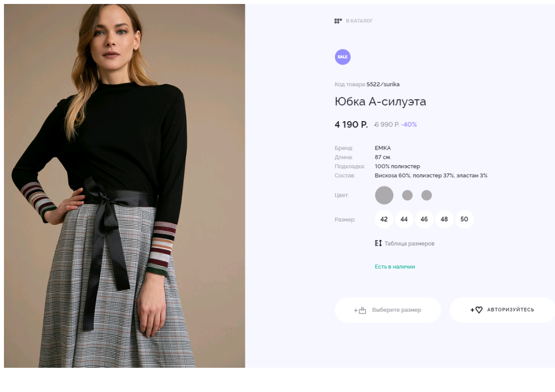The width and height of the screenshot is (555, 392).
Task: Click the catalog grid icon
Action: [x=338, y=21]
